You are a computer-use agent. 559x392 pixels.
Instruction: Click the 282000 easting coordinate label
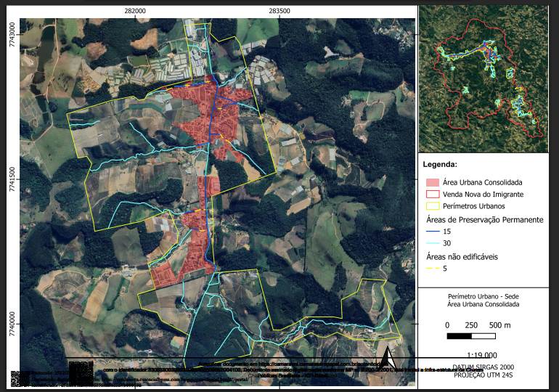(x=135, y=11)
